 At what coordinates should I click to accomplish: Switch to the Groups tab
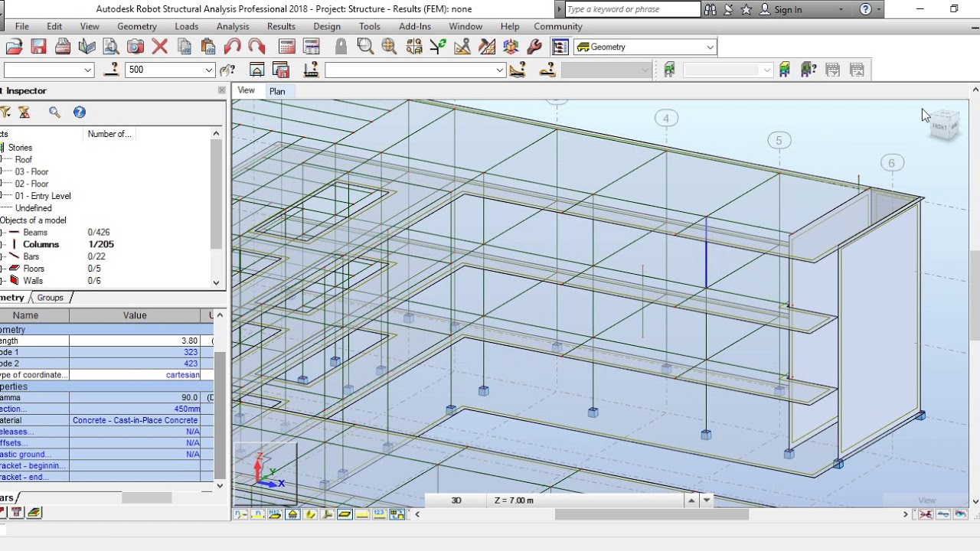click(51, 298)
